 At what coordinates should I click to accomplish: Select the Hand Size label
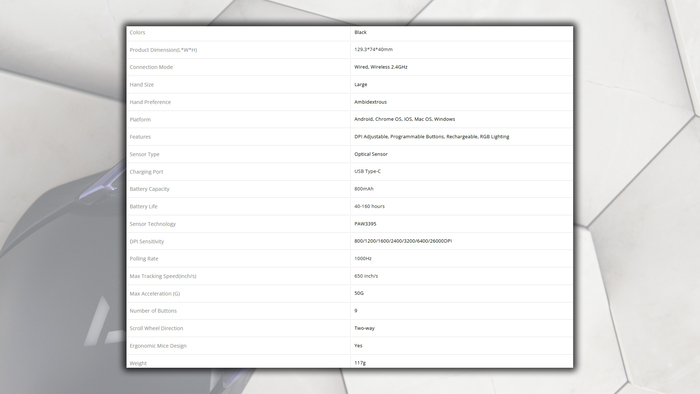(142, 85)
